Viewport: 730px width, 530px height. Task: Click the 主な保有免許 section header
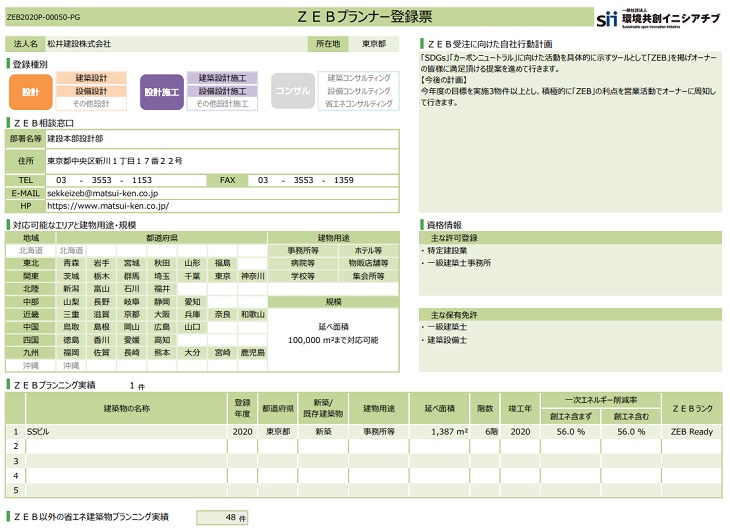pos(570,315)
